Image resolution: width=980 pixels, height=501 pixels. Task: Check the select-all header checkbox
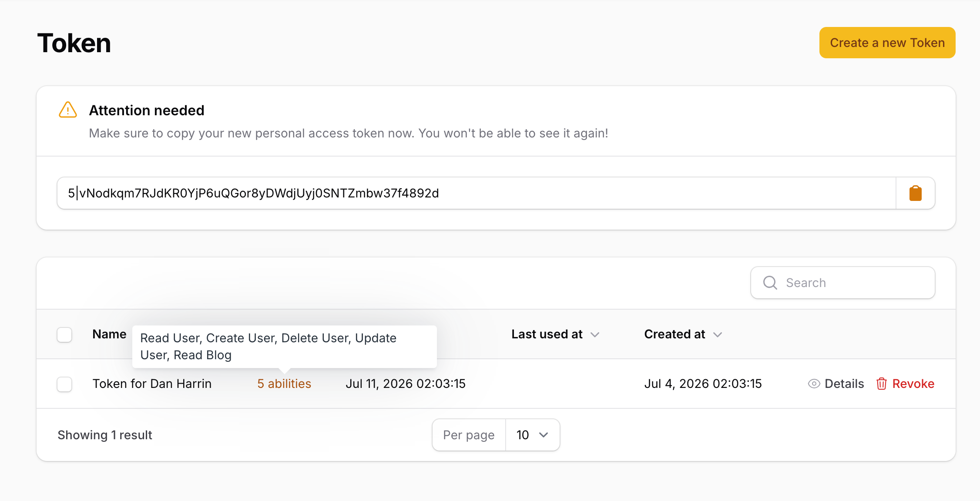tap(64, 334)
